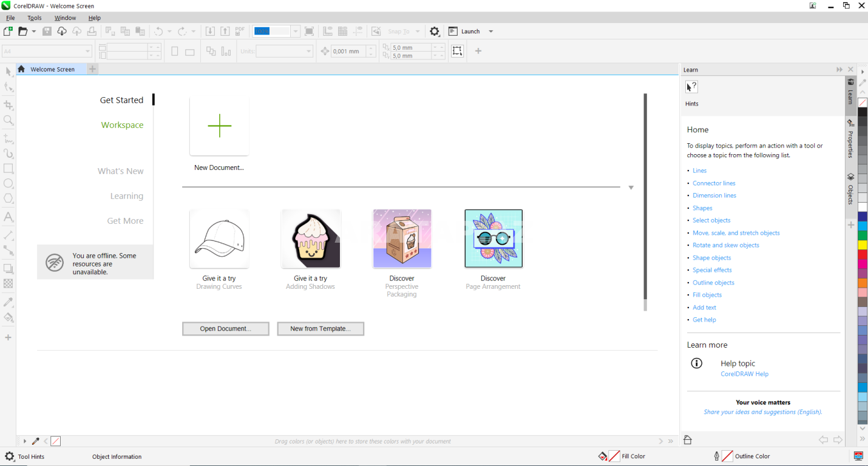Select the Zoom magnifier tool
This screenshot has height=466, width=868.
click(x=8, y=120)
